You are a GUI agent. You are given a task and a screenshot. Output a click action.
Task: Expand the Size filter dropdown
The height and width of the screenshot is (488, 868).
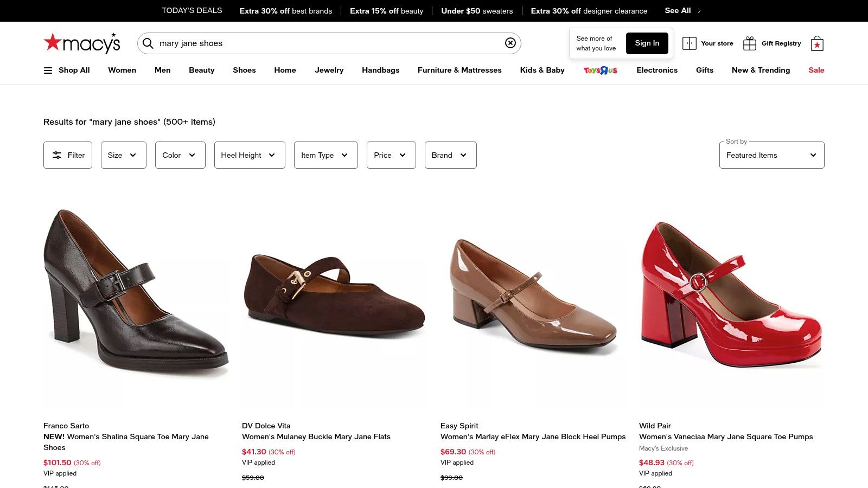[124, 155]
